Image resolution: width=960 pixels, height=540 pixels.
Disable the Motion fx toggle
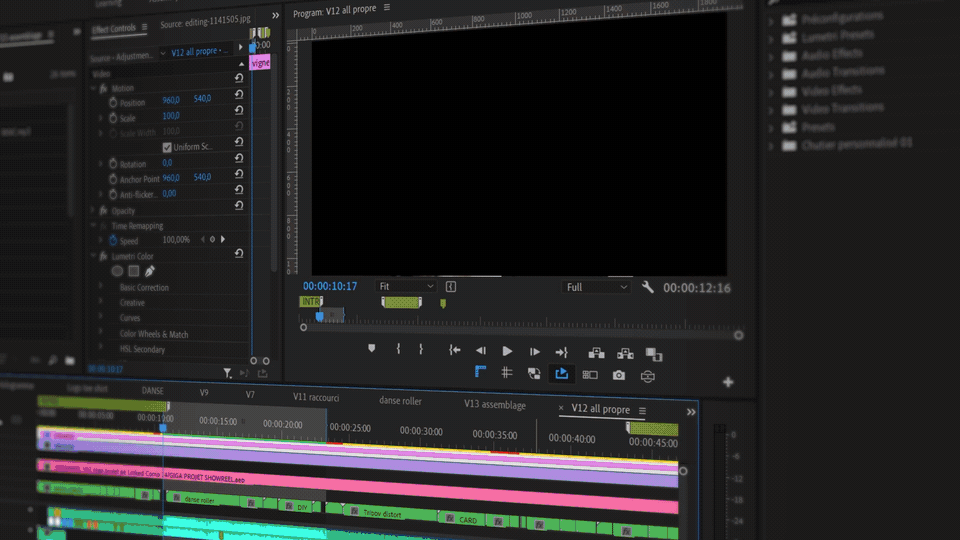coord(103,88)
